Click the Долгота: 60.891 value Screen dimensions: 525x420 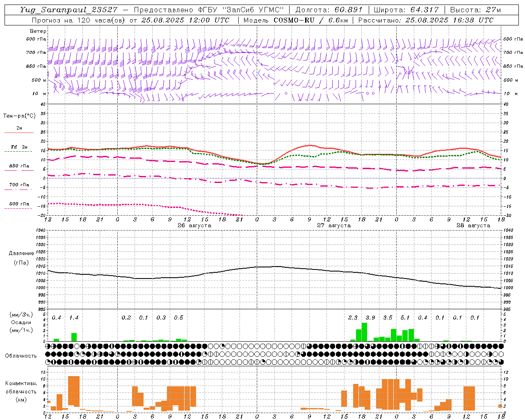[x=329, y=10]
